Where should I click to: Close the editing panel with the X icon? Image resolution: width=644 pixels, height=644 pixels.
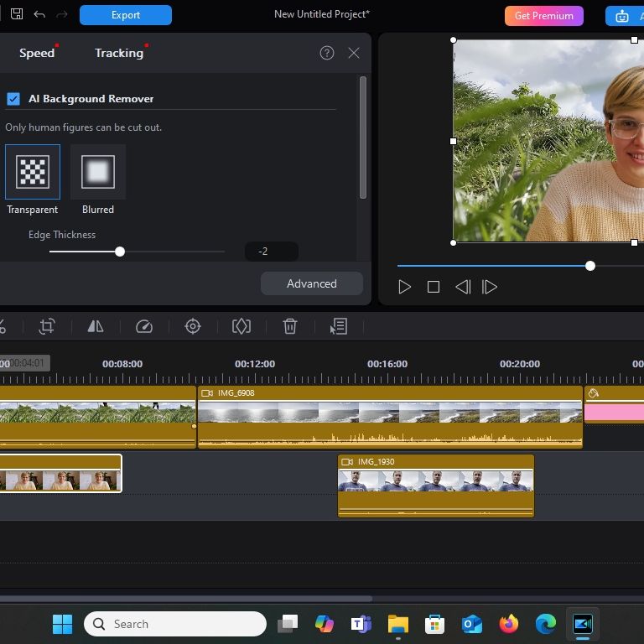[x=354, y=53]
